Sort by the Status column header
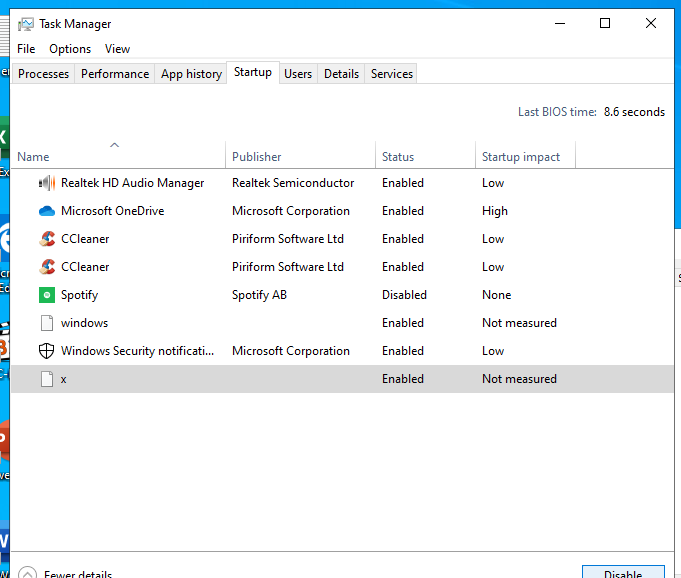The width and height of the screenshot is (681, 578). point(426,156)
